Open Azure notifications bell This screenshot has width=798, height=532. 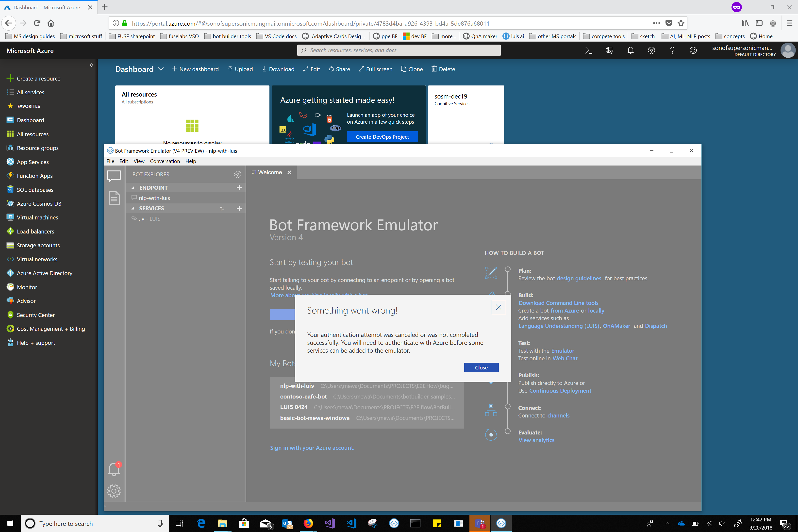pyautogui.click(x=630, y=50)
